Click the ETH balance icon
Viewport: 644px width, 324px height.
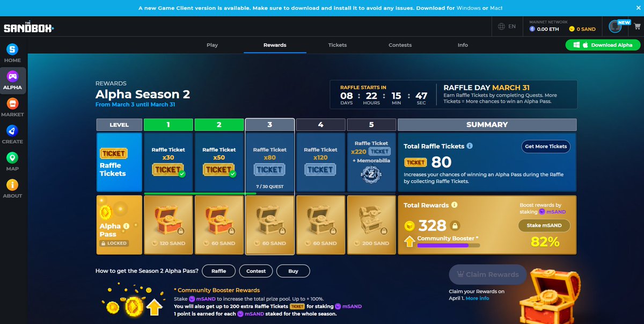click(x=532, y=29)
